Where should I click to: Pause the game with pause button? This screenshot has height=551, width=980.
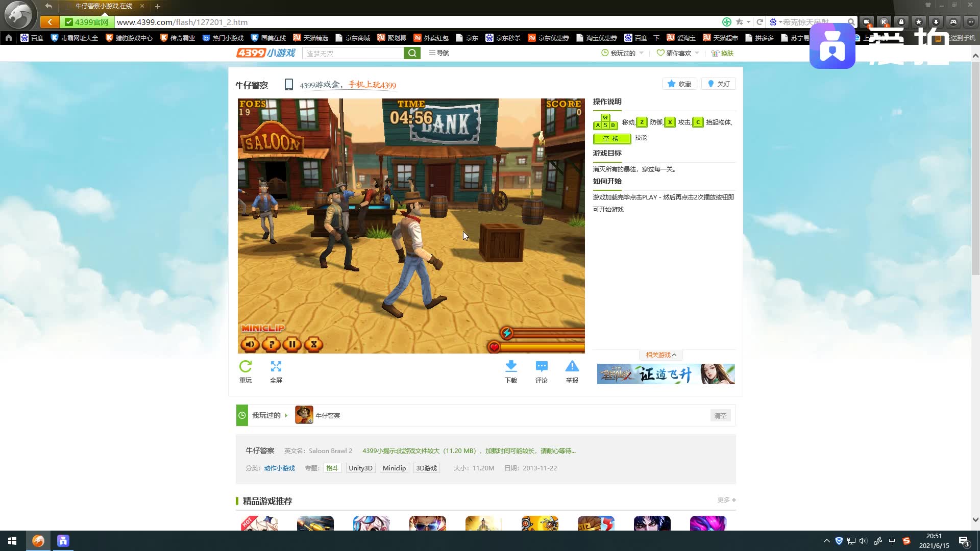(x=292, y=344)
